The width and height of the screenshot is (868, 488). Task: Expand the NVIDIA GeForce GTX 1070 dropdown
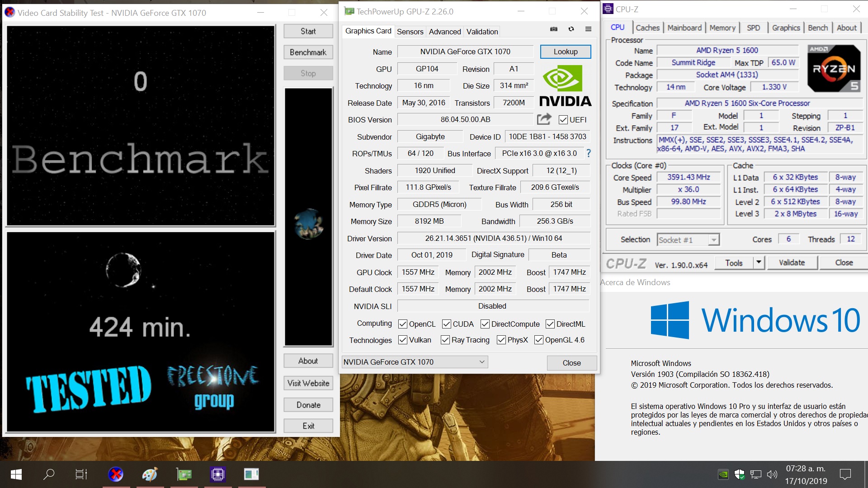[x=482, y=362]
